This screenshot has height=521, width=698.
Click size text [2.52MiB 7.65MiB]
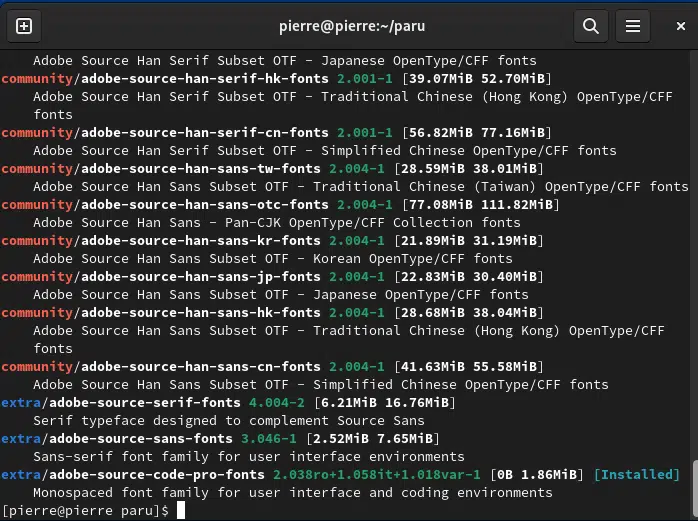point(373,439)
